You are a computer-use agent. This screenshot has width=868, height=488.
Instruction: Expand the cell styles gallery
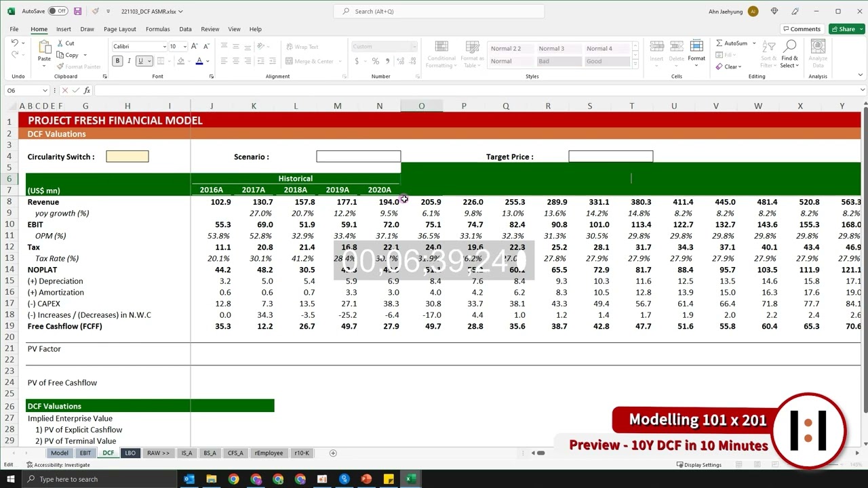coord(635,65)
